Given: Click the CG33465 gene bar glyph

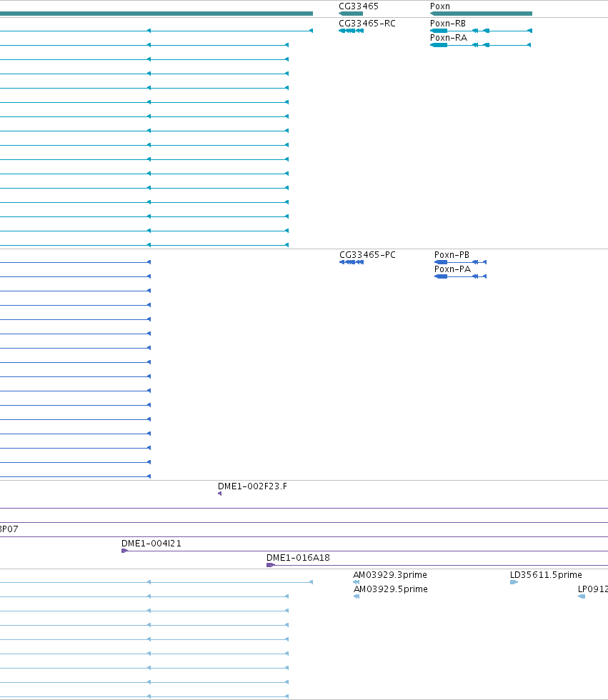Looking at the screenshot, I should tap(351, 14).
